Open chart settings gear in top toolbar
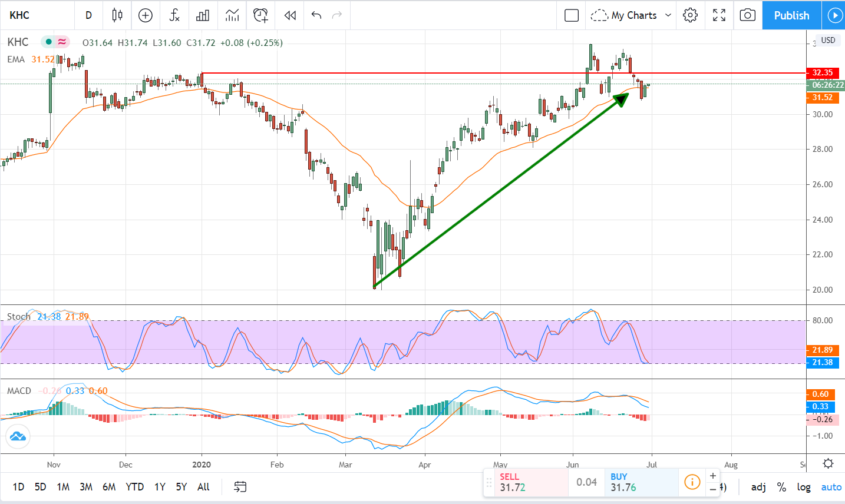845x504 pixels. (690, 15)
